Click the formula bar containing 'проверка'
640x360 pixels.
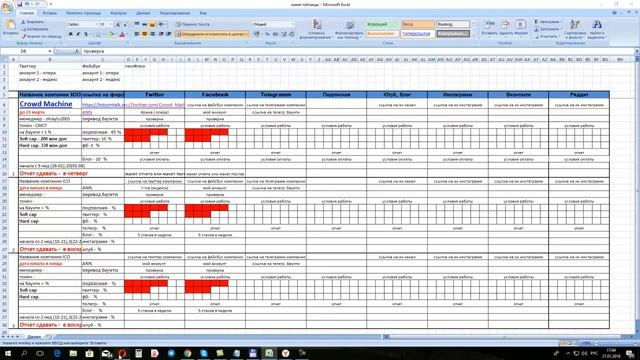click(x=357, y=51)
